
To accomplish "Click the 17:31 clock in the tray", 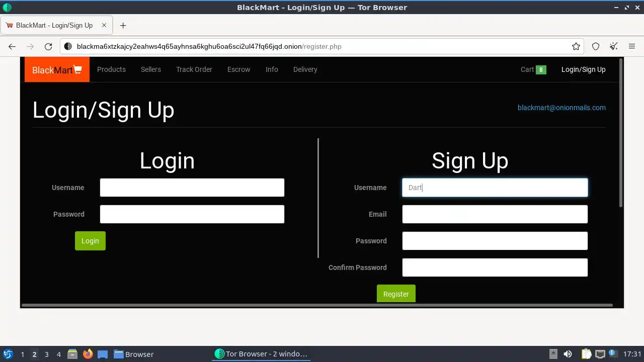I will 632,354.
